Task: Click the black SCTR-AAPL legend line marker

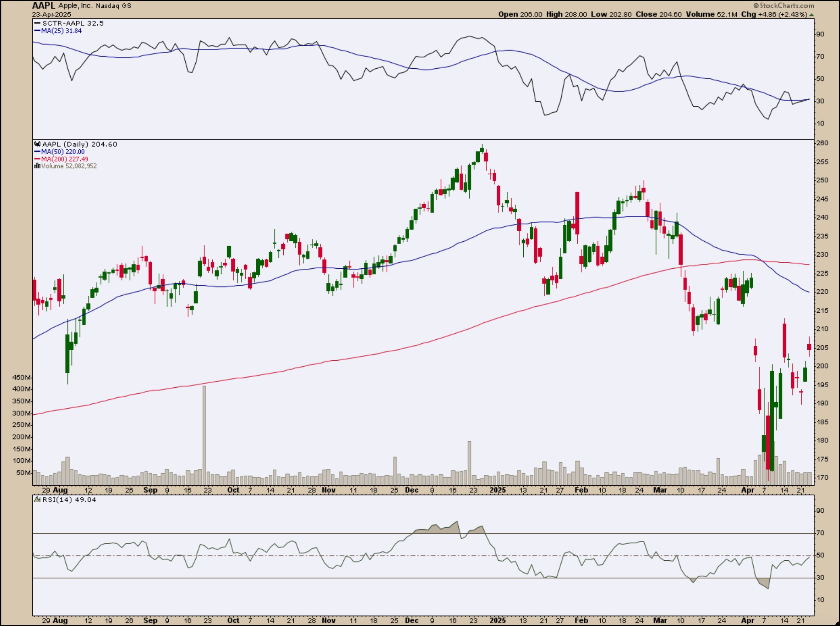Action: pyautogui.click(x=38, y=23)
